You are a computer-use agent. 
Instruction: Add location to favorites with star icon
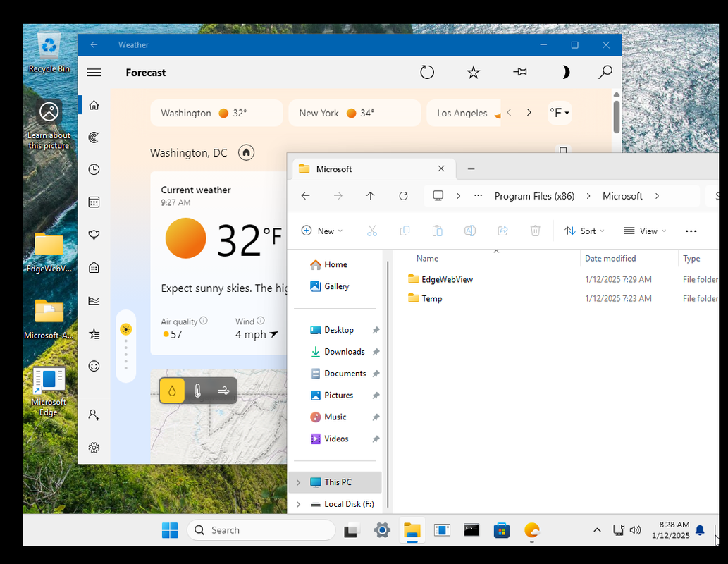[x=473, y=73]
